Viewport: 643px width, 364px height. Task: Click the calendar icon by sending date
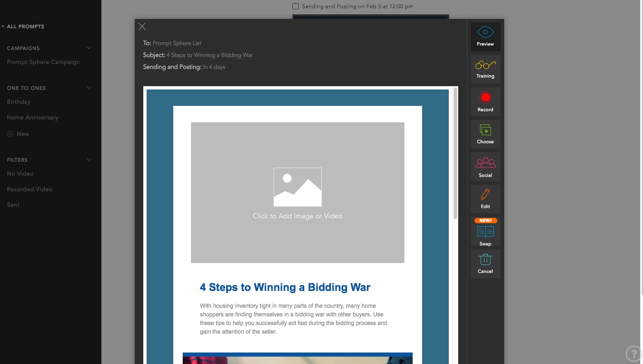(x=295, y=6)
